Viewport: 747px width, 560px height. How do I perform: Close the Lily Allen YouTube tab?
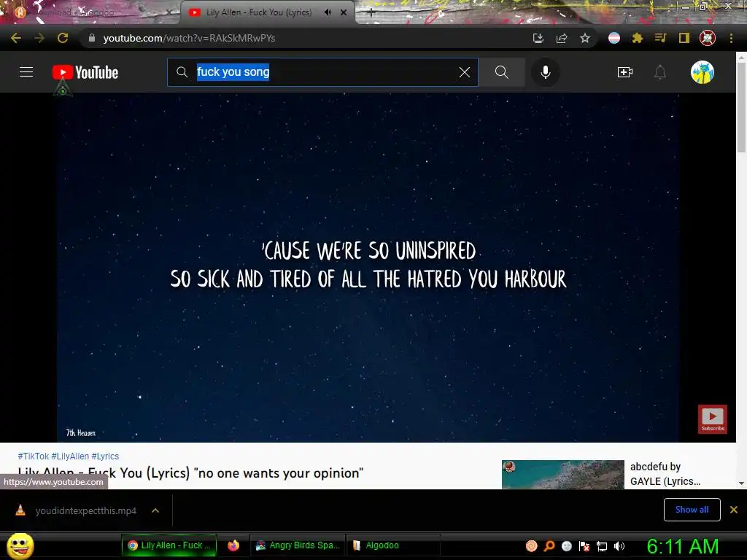coord(344,12)
